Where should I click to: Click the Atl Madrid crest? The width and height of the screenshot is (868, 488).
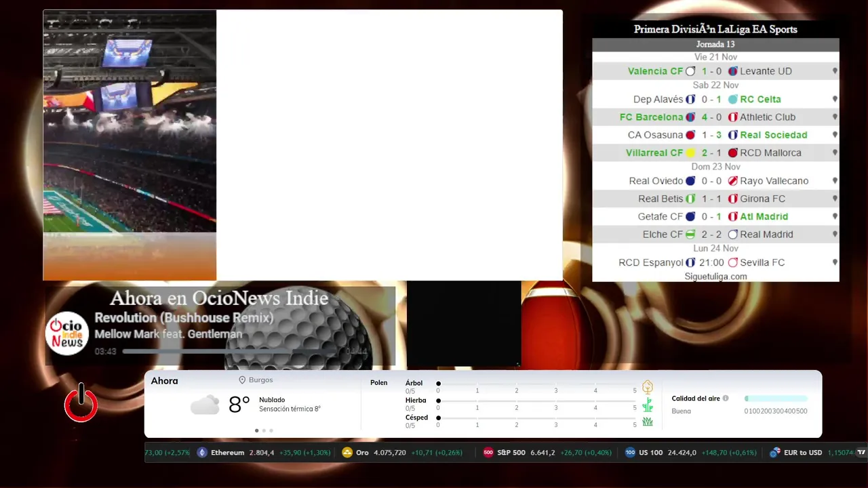pyautogui.click(x=733, y=217)
